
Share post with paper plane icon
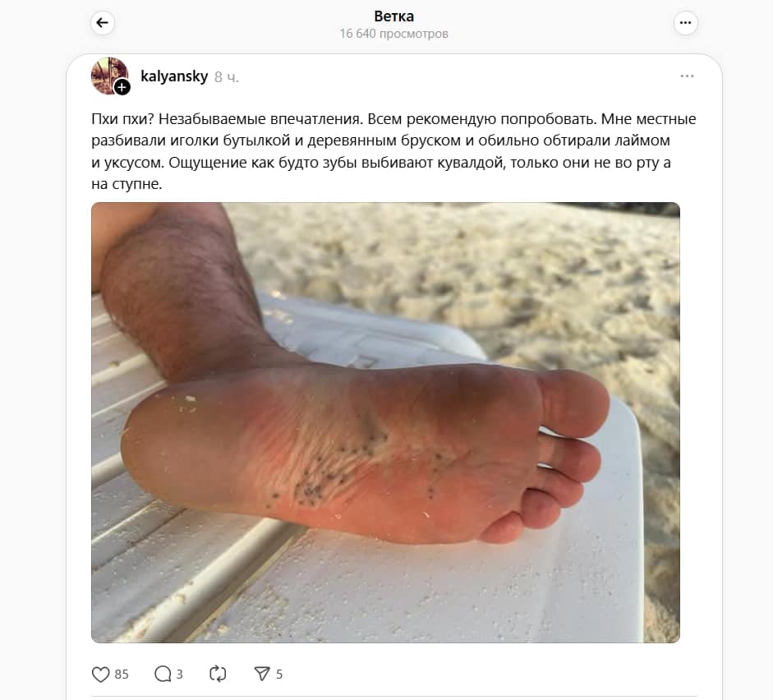[262, 674]
